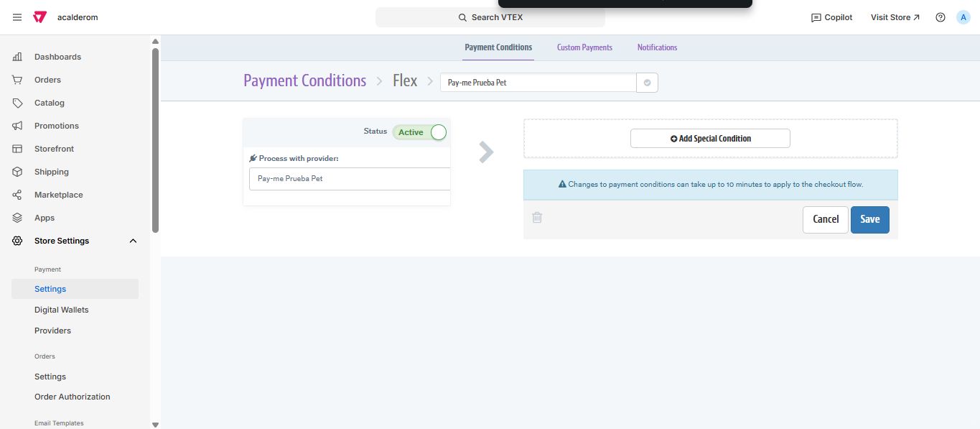Click Add Special Condition button
This screenshot has width=980, height=429.
pos(710,139)
